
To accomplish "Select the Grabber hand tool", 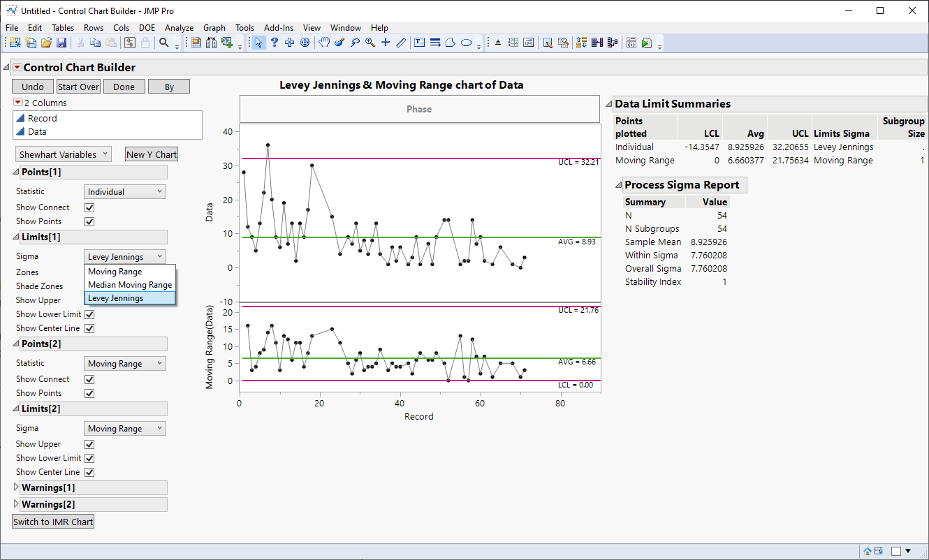I will pyautogui.click(x=324, y=43).
